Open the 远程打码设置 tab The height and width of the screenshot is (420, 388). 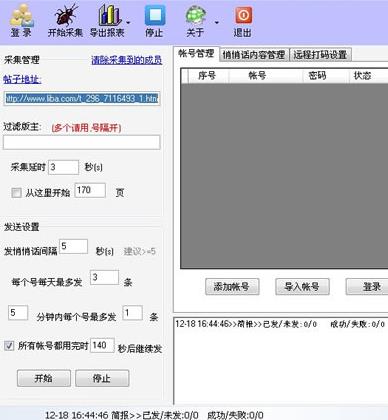tap(320, 55)
